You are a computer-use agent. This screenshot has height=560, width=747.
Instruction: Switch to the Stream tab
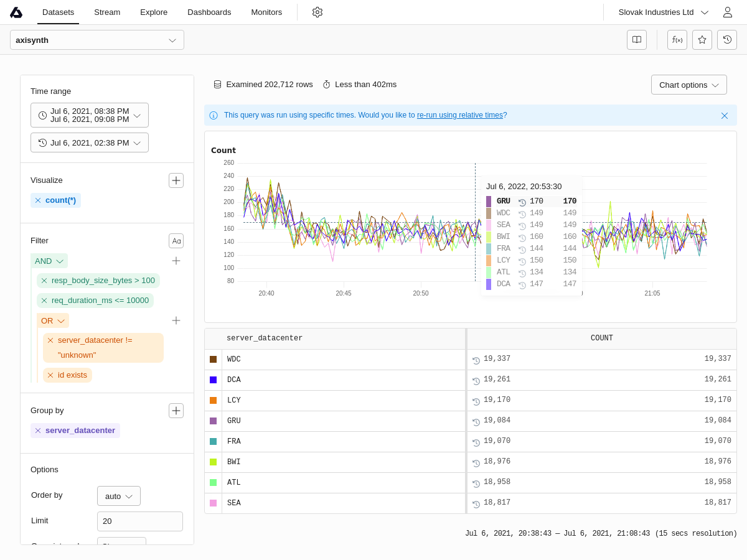[x=107, y=12]
